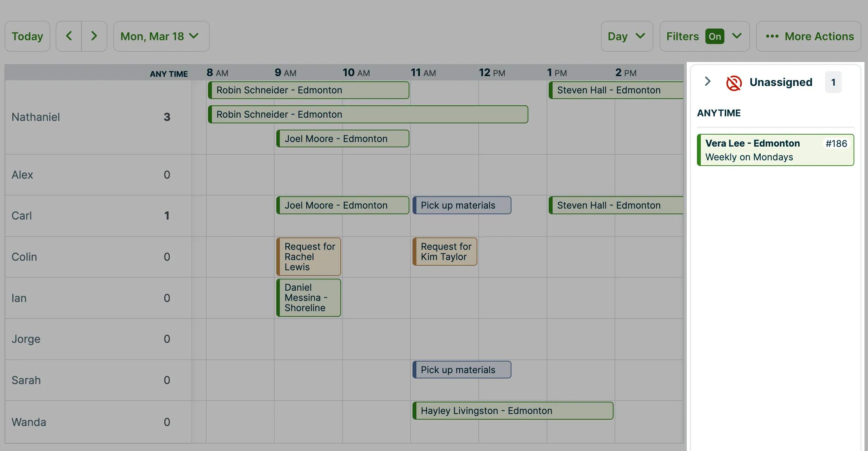Jump to Today
The image size is (868, 451).
click(x=27, y=36)
